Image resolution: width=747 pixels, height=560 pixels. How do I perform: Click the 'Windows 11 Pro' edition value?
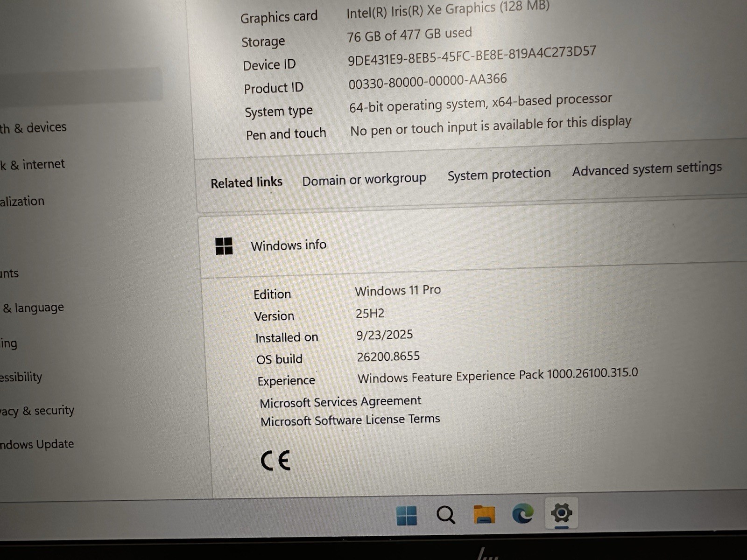[x=398, y=290]
